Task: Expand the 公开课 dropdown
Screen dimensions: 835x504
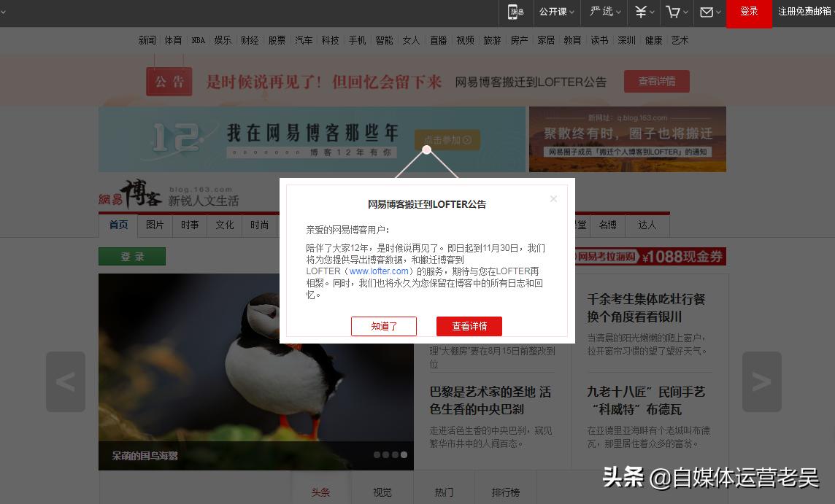Action: coord(553,12)
